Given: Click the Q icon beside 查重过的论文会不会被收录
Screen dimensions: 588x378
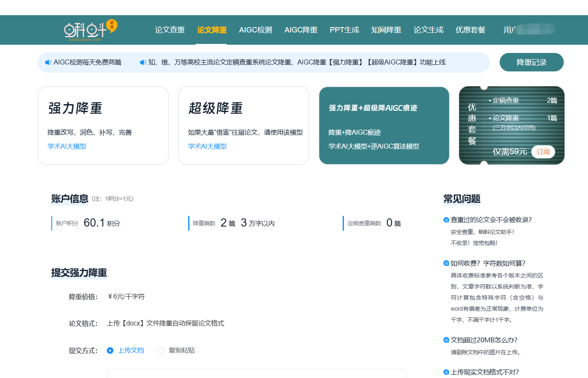Looking at the screenshot, I should pos(446,220).
